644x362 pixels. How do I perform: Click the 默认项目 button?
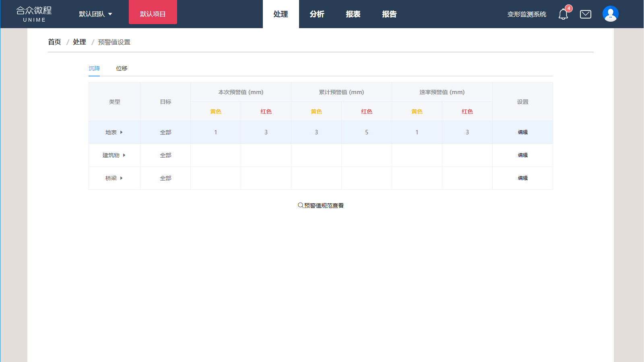153,14
